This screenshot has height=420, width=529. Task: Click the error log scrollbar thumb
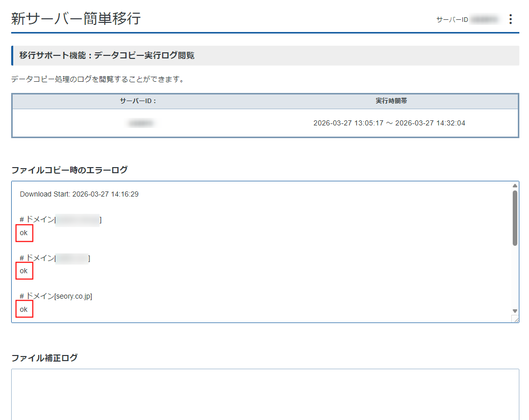515,218
